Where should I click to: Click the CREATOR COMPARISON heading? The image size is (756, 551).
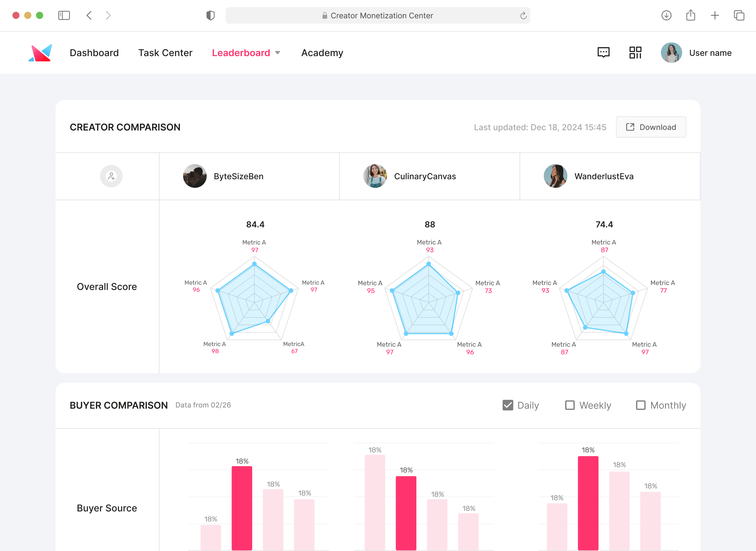(125, 127)
